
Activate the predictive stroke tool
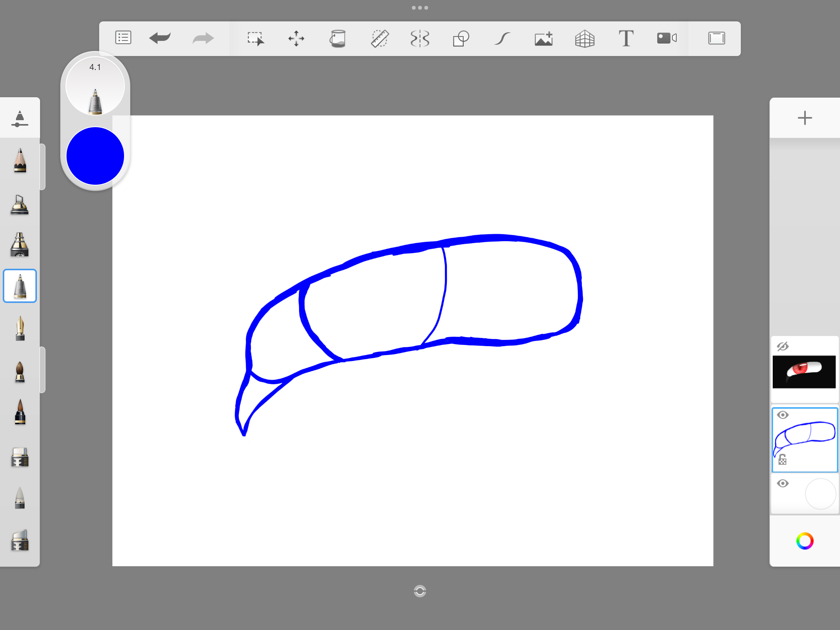pos(502,38)
